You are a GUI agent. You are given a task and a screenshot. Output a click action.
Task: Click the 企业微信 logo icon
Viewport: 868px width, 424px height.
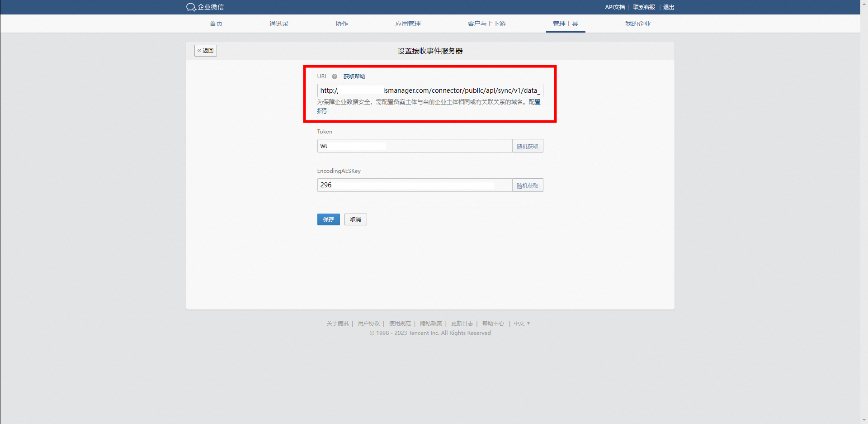pyautogui.click(x=191, y=7)
